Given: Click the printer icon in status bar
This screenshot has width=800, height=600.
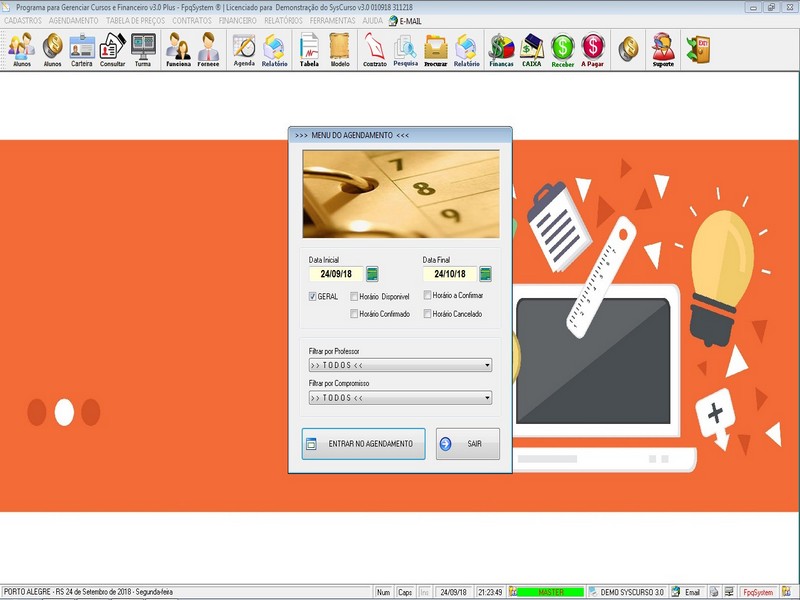Looking at the screenshot, I should click(714, 592).
